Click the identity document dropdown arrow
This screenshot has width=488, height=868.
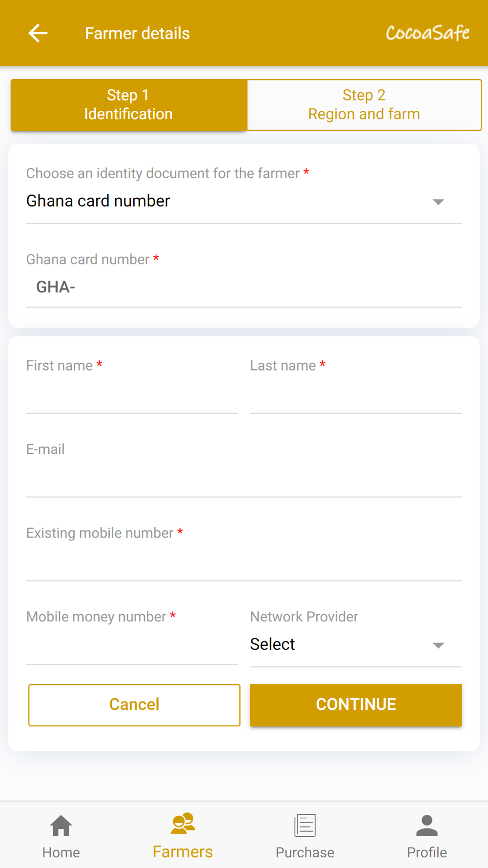(x=438, y=202)
